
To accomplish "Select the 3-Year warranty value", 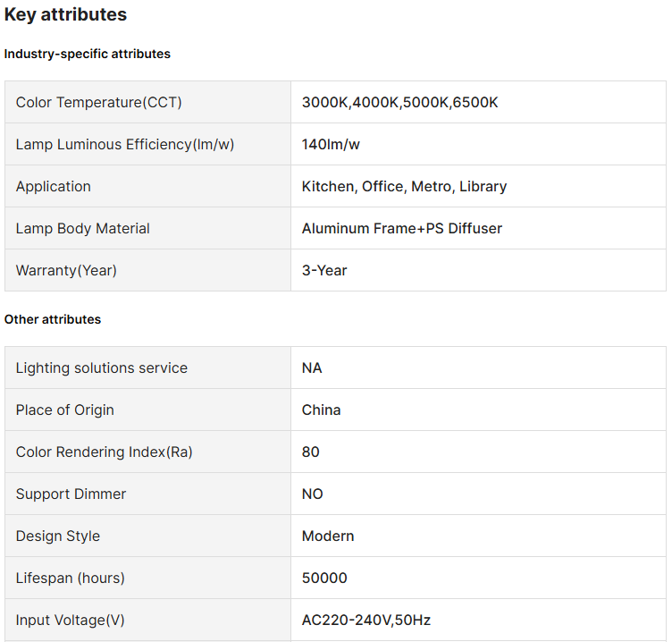I will coord(324,271).
